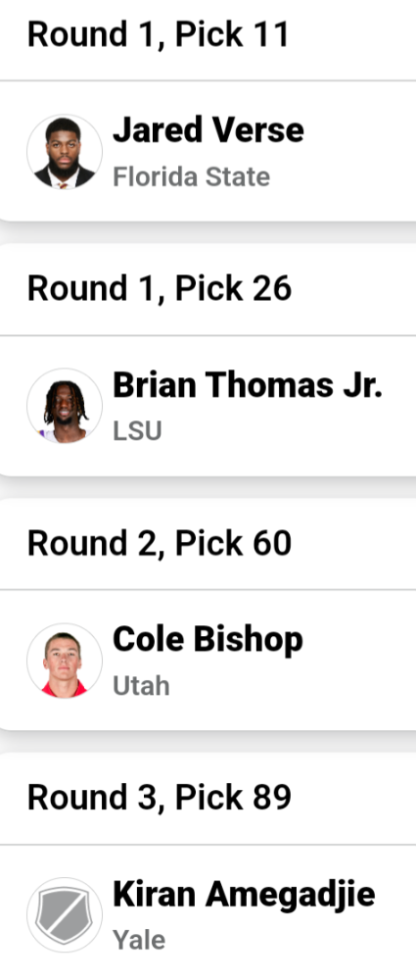Select the Round 2, Pick 60 header
Image resolution: width=416 pixels, height=980 pixels.
pos(160,543)
